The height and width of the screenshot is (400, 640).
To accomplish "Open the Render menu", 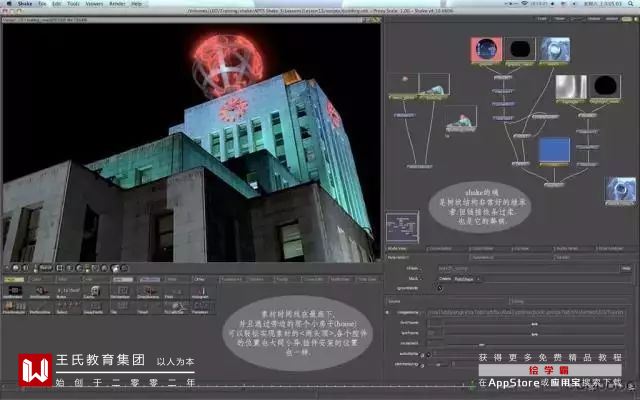I will (118, 4).
